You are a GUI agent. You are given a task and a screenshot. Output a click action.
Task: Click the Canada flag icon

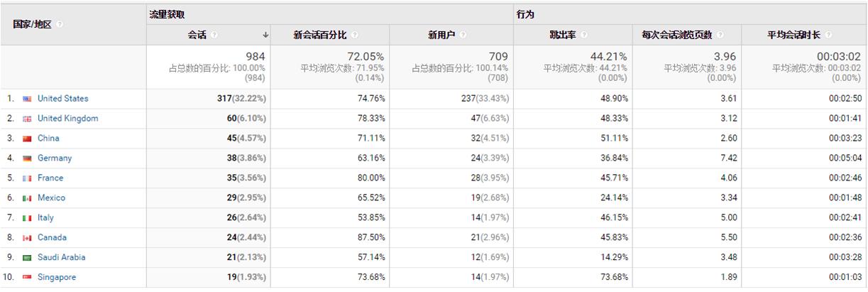(x=27, y=238)
